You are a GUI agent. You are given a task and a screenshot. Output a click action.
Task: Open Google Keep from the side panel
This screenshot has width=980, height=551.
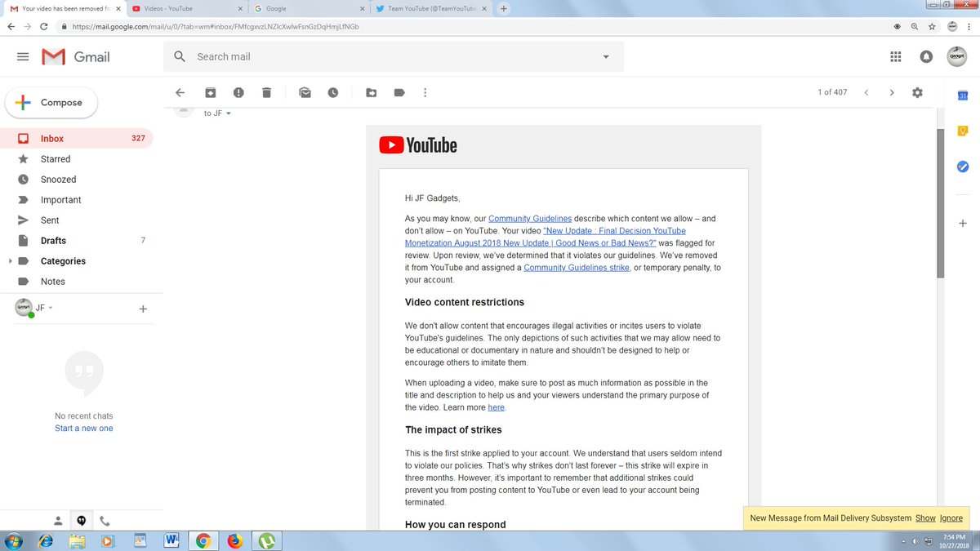pyautogui.click(x=963, y=131)
